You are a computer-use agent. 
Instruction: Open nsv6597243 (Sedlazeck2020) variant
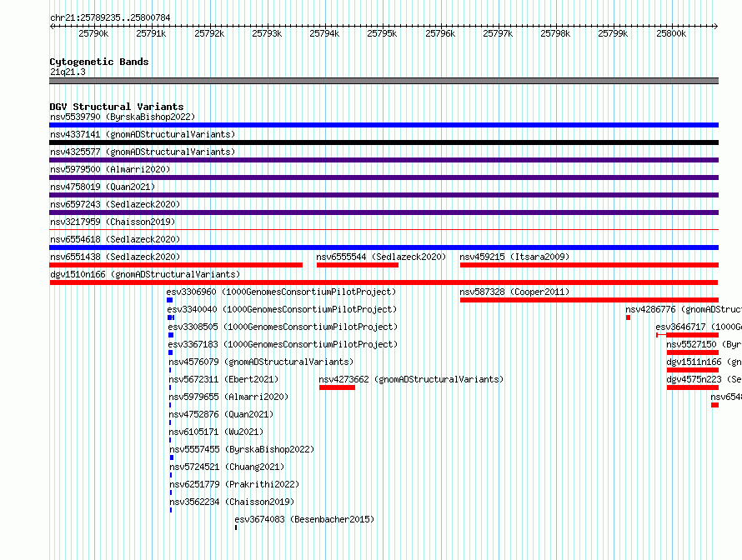pos(115,204)
